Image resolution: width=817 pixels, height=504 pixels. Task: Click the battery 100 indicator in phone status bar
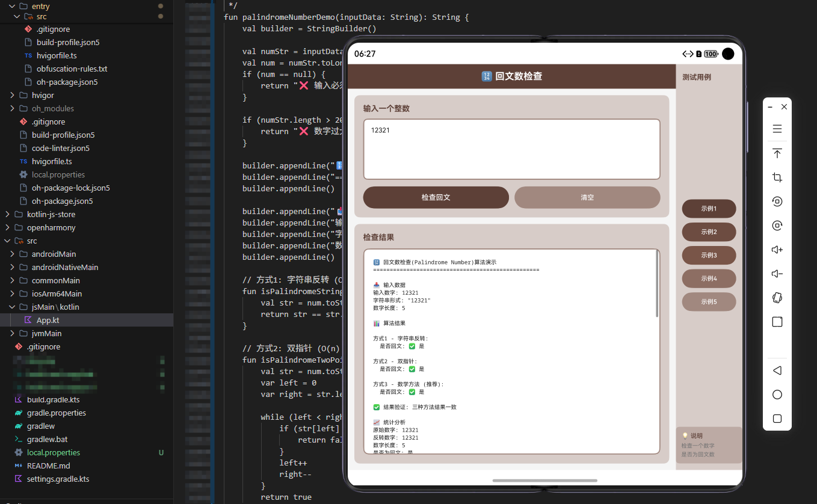coord(711,54)
